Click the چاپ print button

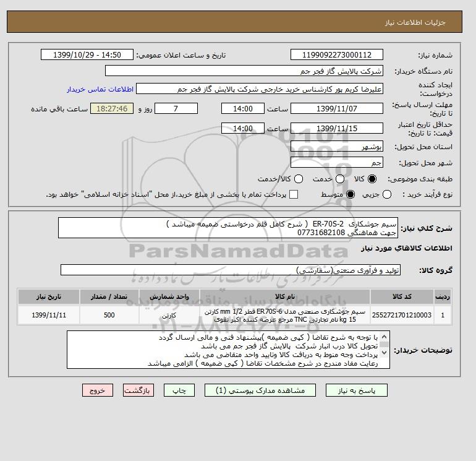pyautogui.click(x=179, y=390)
